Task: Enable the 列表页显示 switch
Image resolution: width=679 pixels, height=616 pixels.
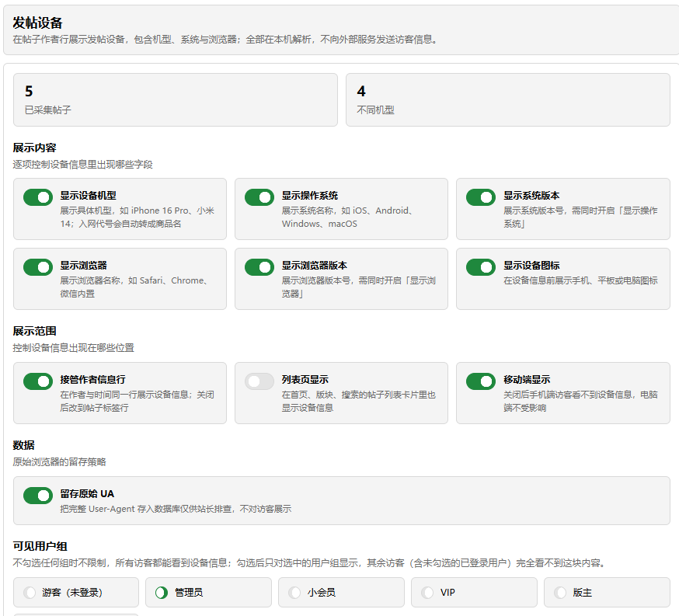Action: click(259, 381)
